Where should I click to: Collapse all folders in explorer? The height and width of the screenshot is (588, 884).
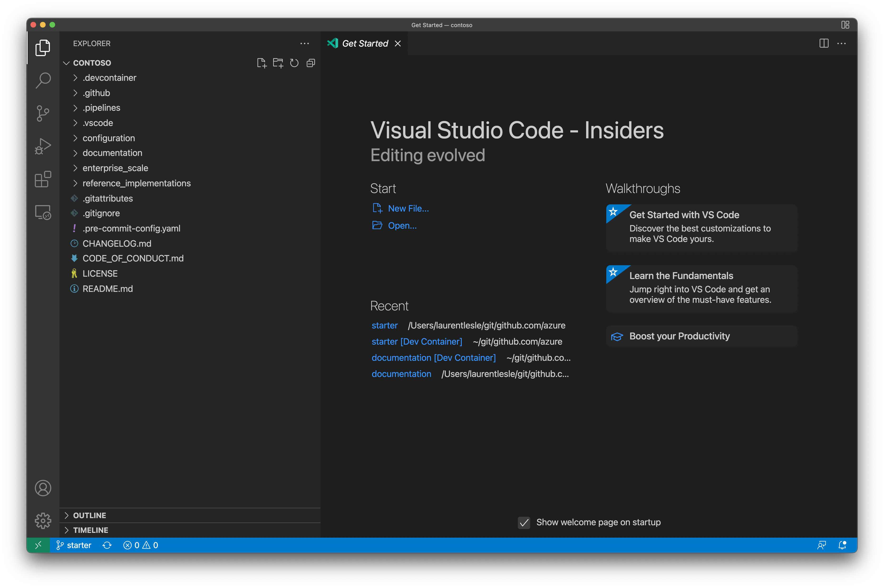tap(311, 63)
